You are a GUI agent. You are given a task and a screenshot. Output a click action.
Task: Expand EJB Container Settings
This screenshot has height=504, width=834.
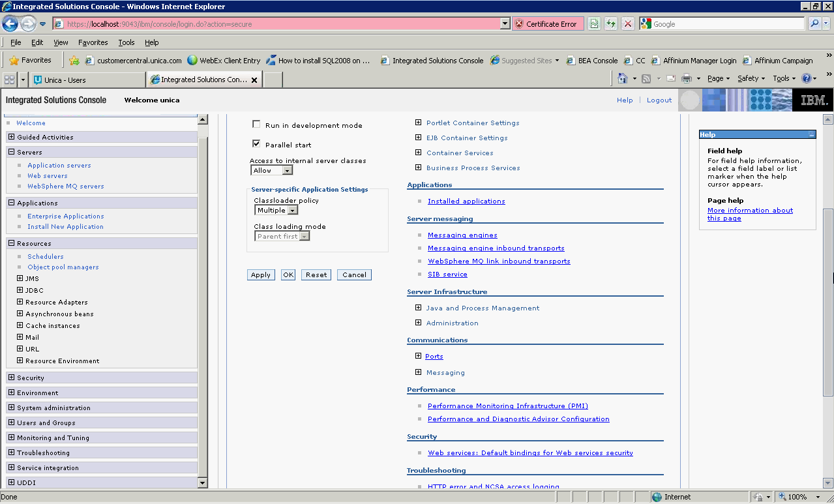coord(419,138)
